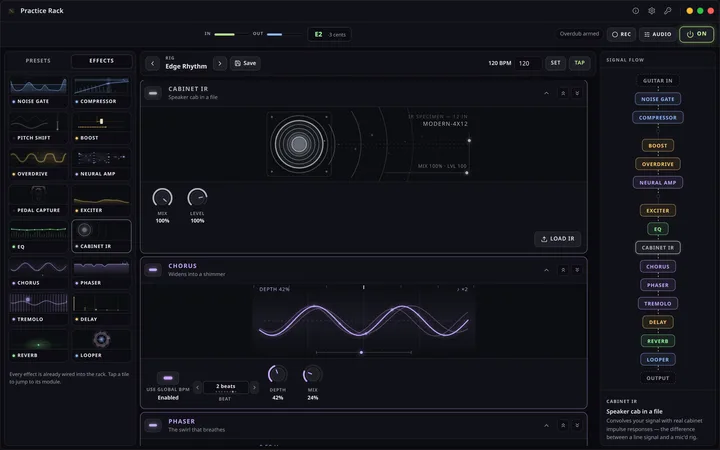Adjust the Chorus Mix knob
Screen dimensions: 720x450
(x=312, y=375)
